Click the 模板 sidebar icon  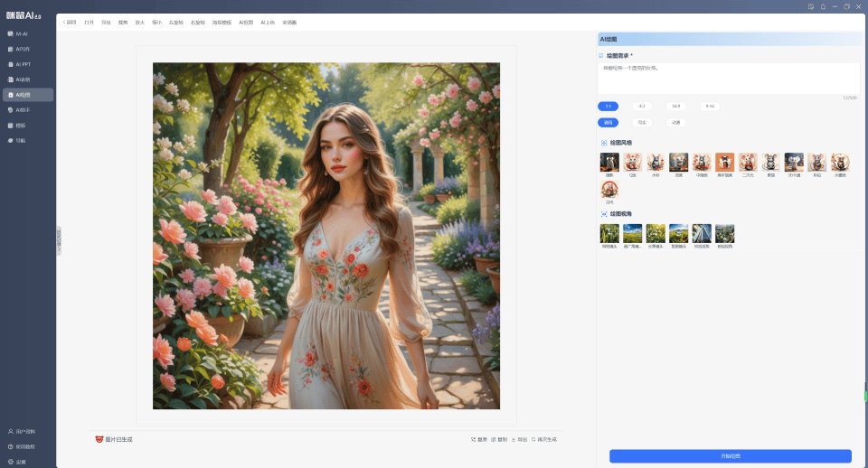[x=21, y=125]
